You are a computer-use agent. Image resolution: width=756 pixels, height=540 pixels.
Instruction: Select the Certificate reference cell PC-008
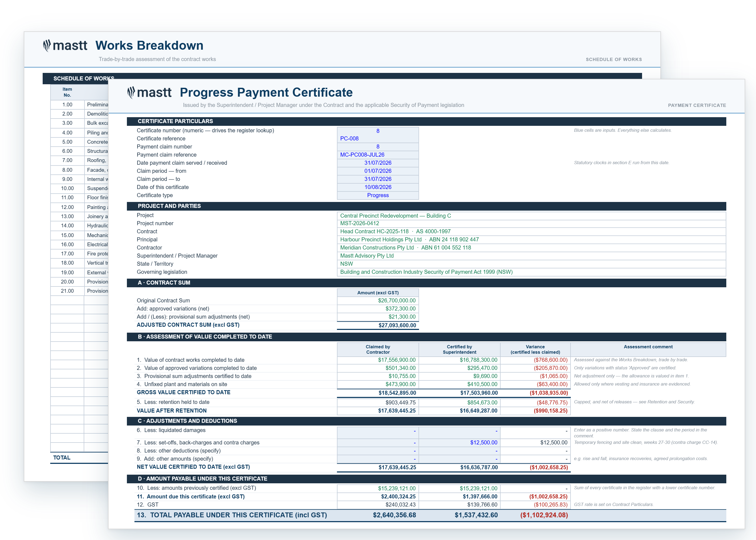pos(378,139)
